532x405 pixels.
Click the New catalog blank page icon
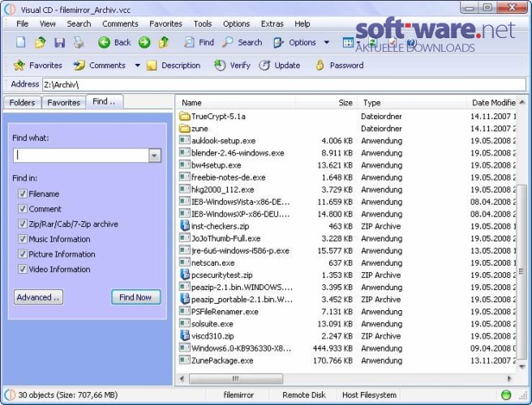[21, 42]
